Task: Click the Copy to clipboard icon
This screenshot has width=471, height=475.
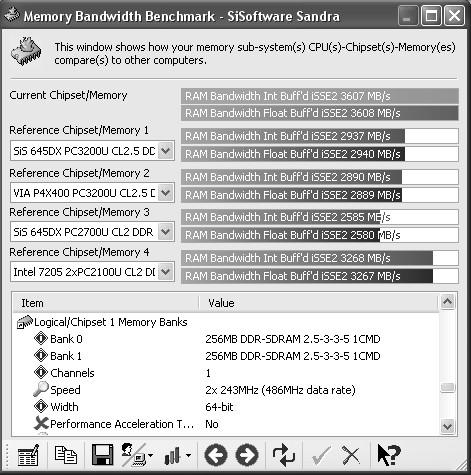Action: (65, 455)
